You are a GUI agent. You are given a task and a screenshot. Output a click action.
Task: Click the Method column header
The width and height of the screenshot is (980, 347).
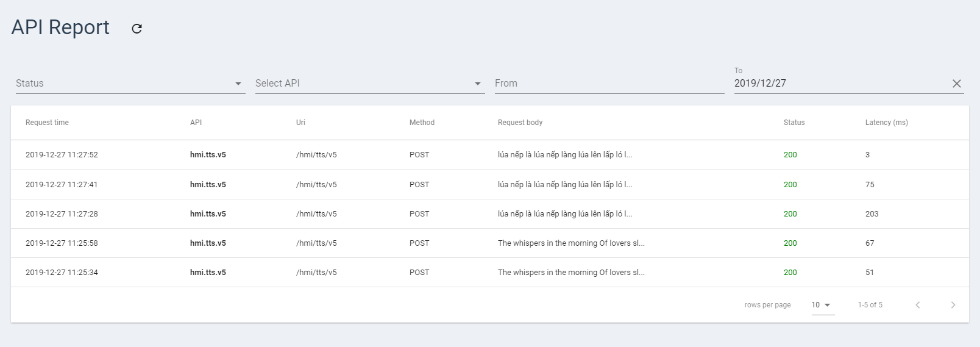pos(422,123)
